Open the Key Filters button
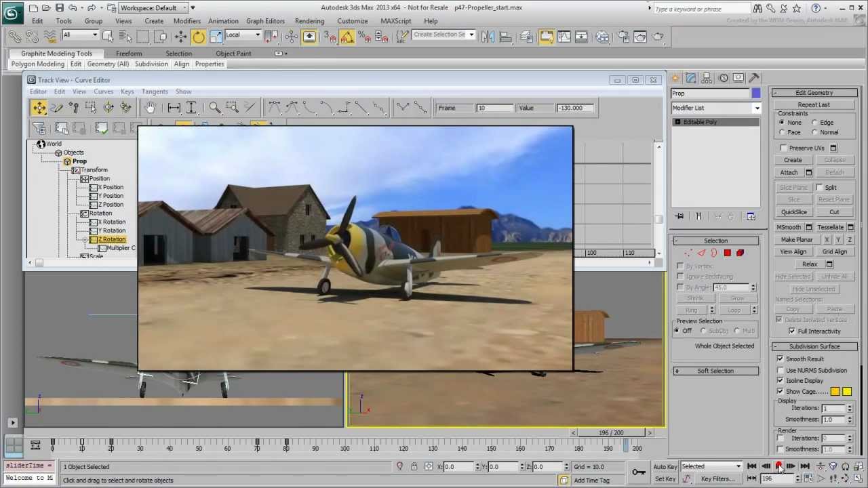This screenshot has height=488, width=868. tap(717, 479)
